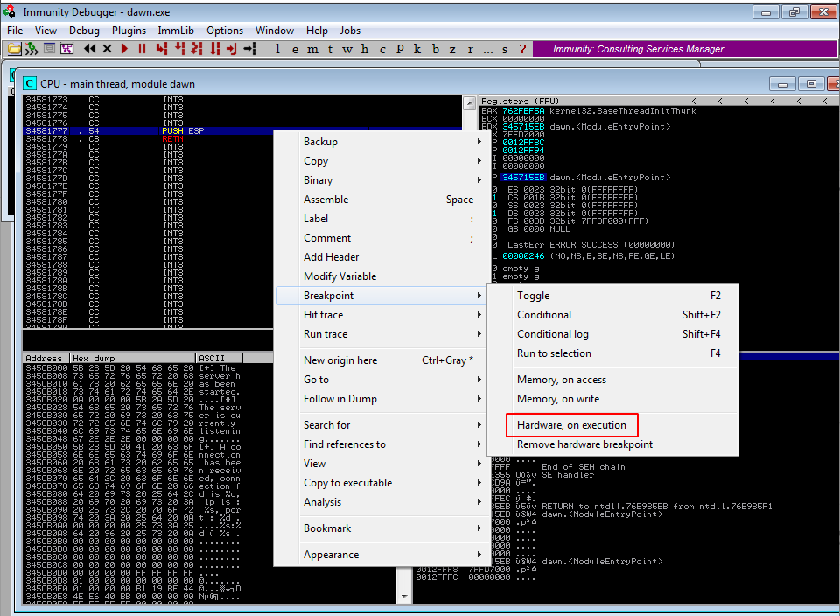Expand the Analysis submenu

[381, 502]
